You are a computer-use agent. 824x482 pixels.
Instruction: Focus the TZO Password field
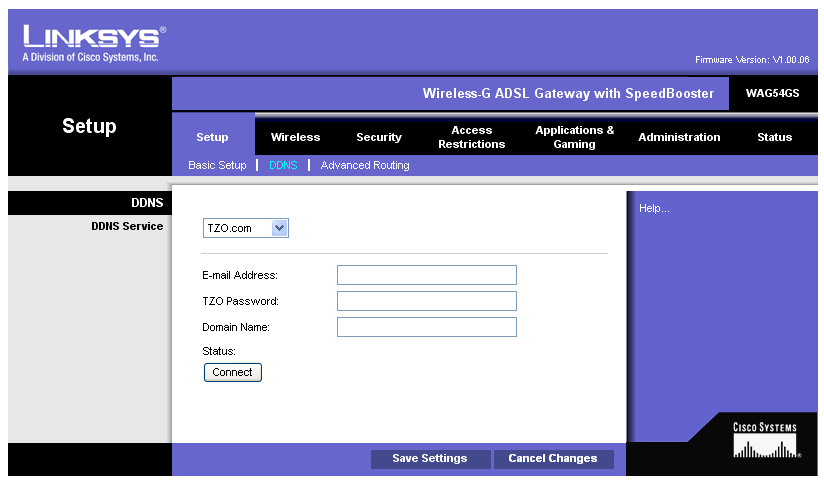(x=427, y=301)
